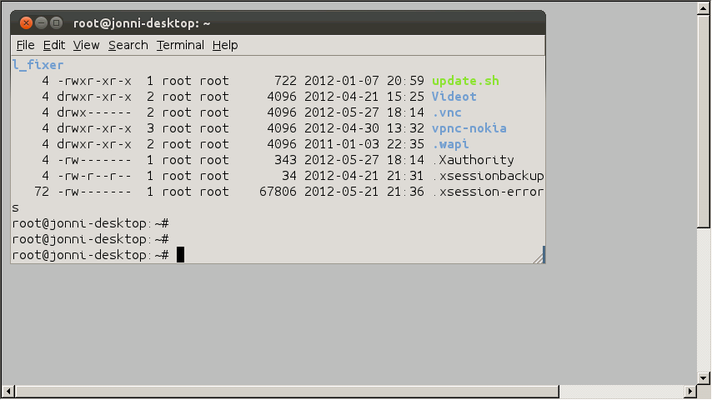Click the .Xauthority file name

coord(473,160)
